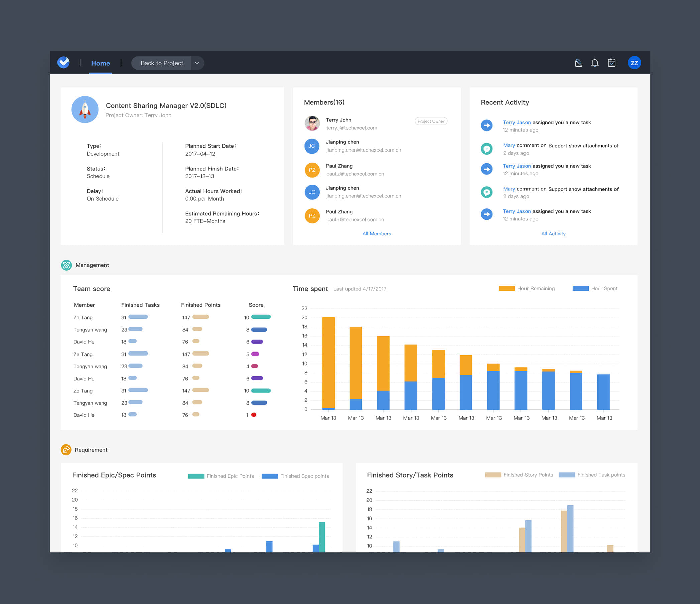This screenshot has width=700, height=604.
Task: Open the All Members link
Action: pyautogui.click(x=376, y=234)
